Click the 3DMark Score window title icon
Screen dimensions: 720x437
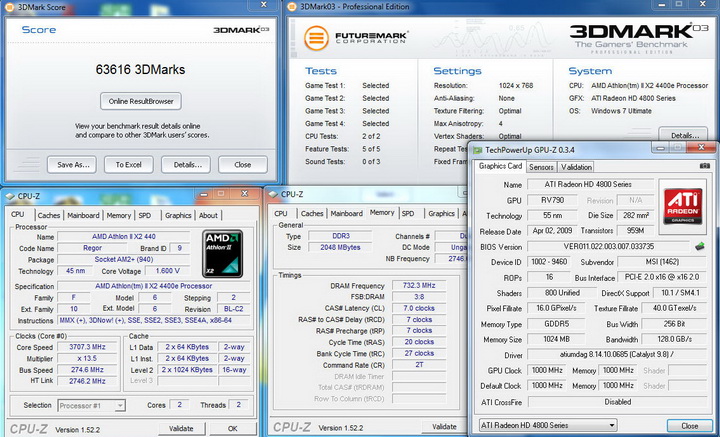pyautogui.click(x=10, y=7)
